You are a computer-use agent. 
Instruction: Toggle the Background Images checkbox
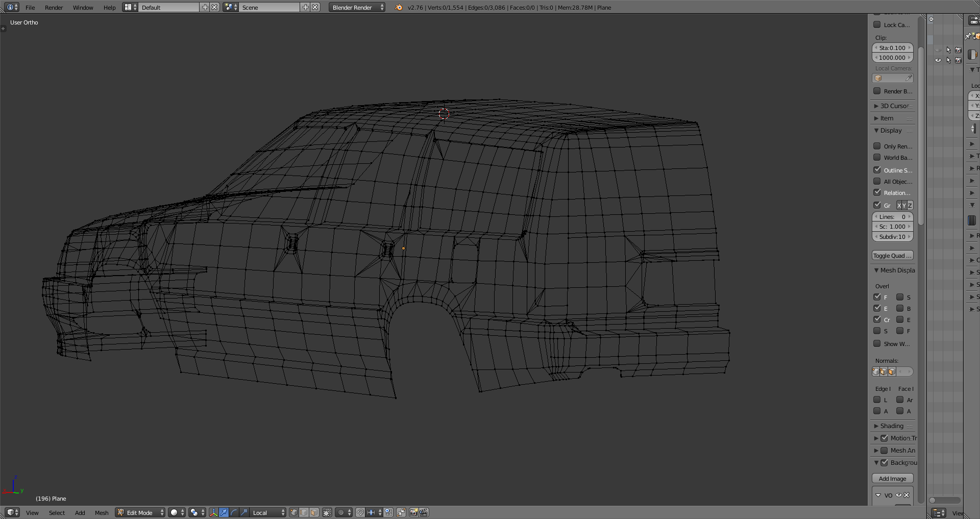pyautogui.click(x=885, y=463)
